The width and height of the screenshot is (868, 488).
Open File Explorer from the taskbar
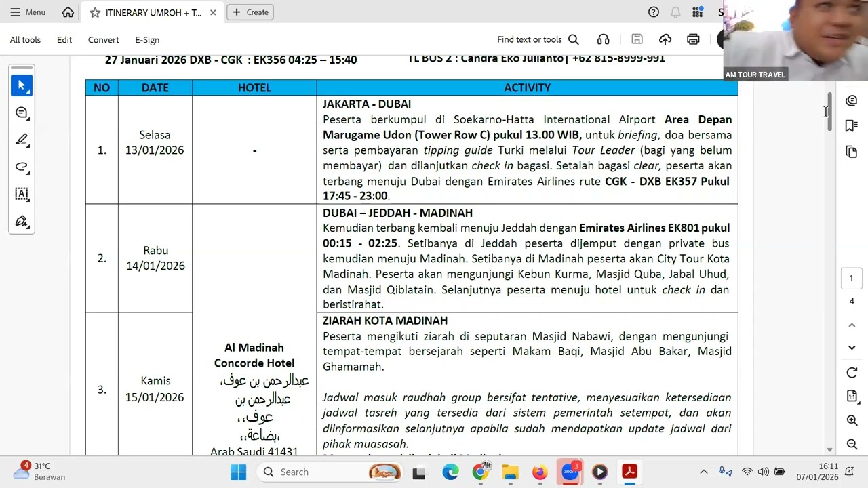click(x=510, y=472)
